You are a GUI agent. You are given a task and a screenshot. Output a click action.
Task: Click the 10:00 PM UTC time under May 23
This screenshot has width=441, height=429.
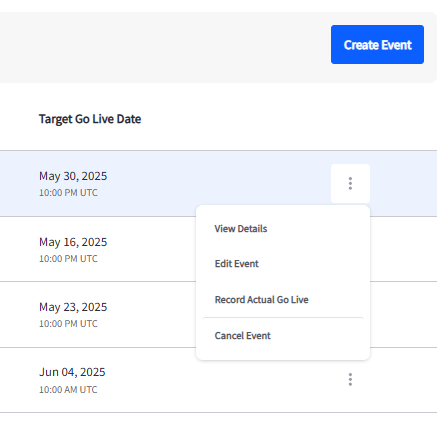(x=68, y=324)
